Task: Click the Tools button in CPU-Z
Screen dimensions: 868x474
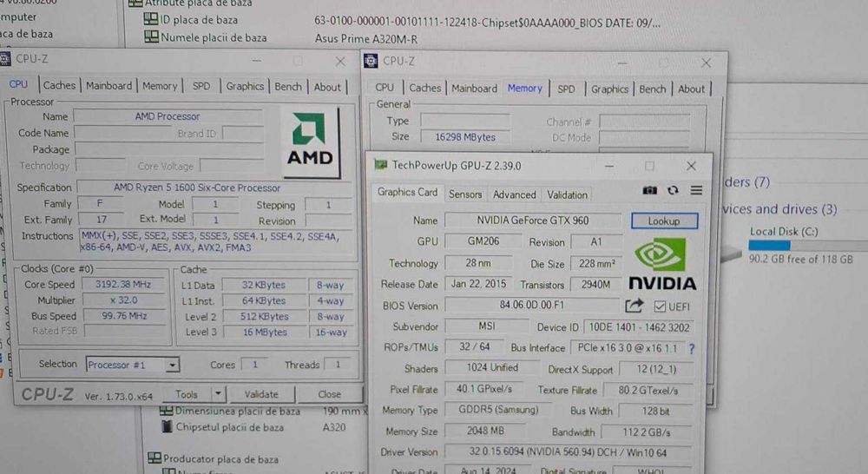Action: pos(187,394)
